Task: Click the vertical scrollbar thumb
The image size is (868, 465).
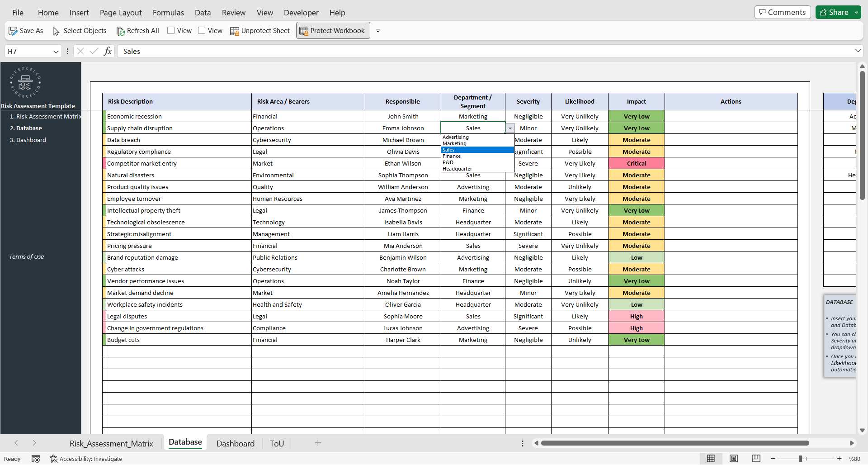Action: point(862,135)
